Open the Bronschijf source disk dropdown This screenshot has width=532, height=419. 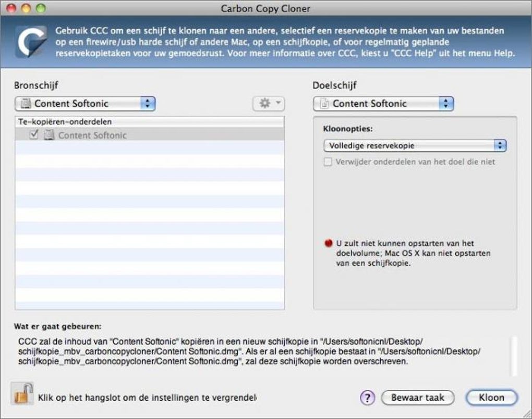[85, 103]
